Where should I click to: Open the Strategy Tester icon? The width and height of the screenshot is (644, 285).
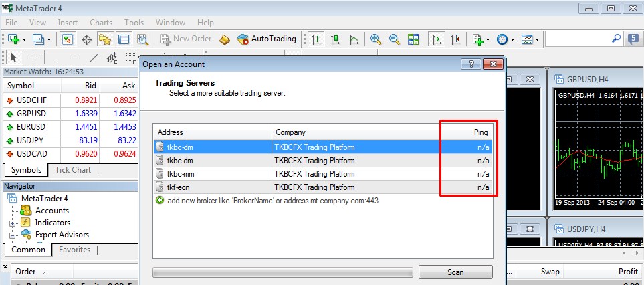pos(142,39)
